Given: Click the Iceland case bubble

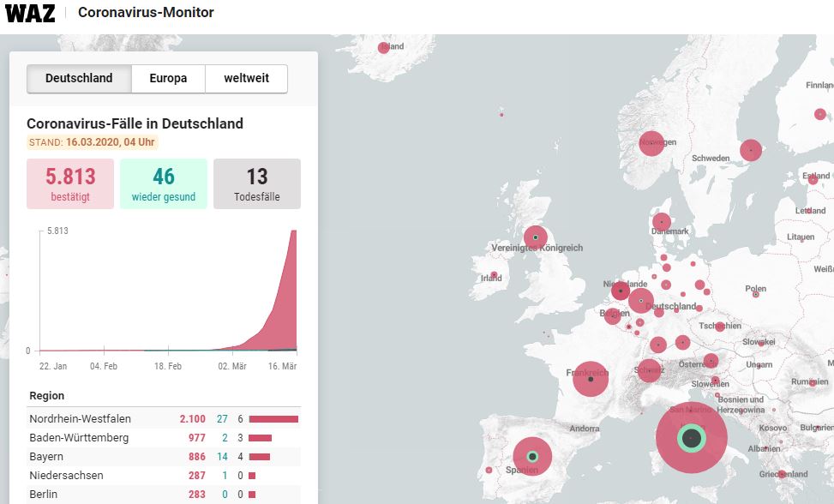Looking at the screenshot, I should 383,48.
